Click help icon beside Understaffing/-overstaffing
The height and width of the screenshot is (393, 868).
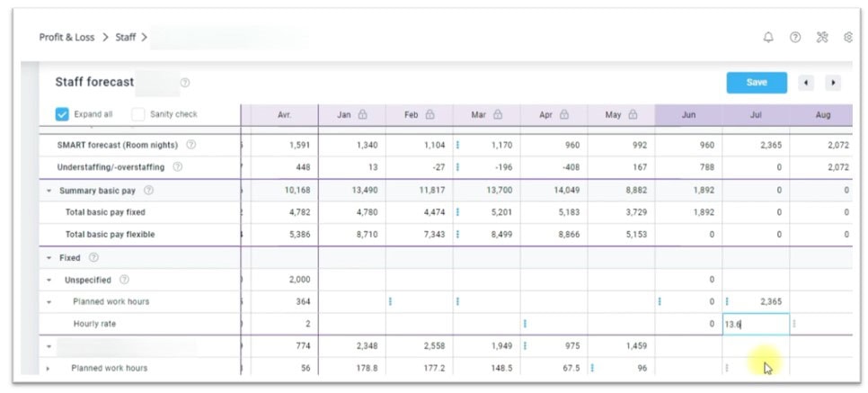point(177,167)
